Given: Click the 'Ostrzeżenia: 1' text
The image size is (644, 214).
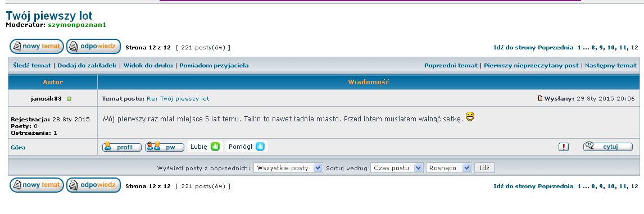Looking at the screenshot, I should (34, 133).
